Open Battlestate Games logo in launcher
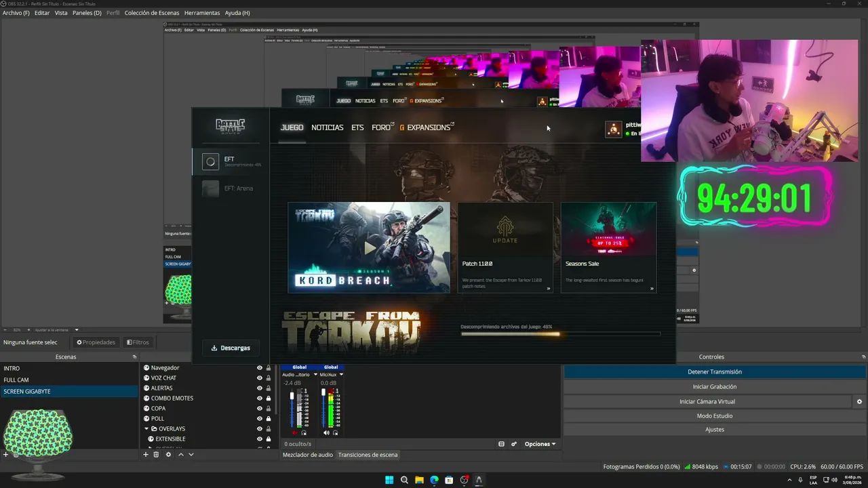 (x=230, y=126)
